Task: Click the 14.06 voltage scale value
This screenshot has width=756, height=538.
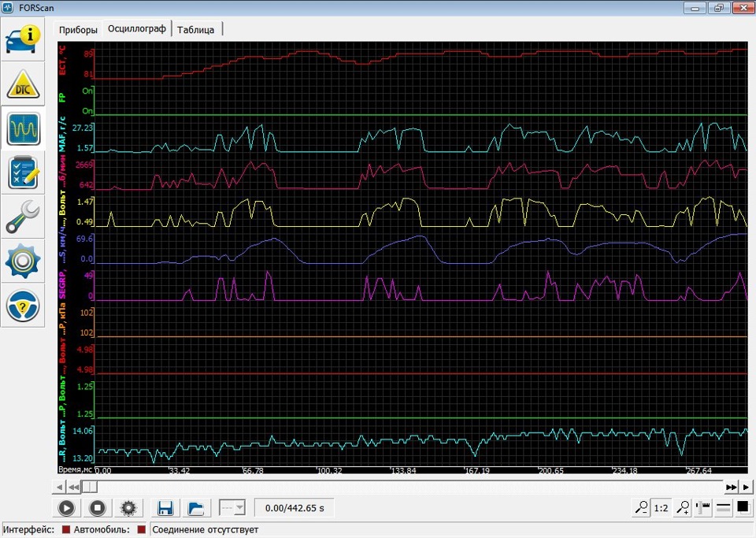Action: point(83,431)
